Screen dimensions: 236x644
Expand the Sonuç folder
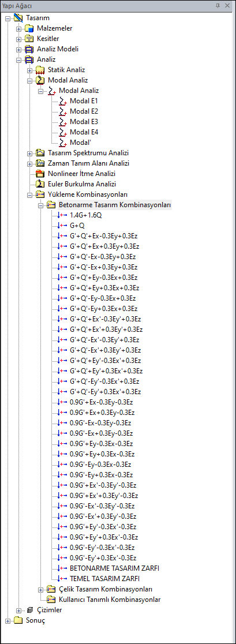pyautogui.click(x=8, y=621)
